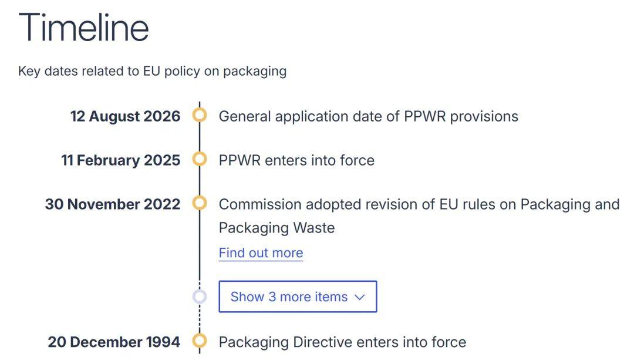Select the 30 November 2022 timeline marker
The height and width of the screenshot is (364, 634).
coord(200,203)
